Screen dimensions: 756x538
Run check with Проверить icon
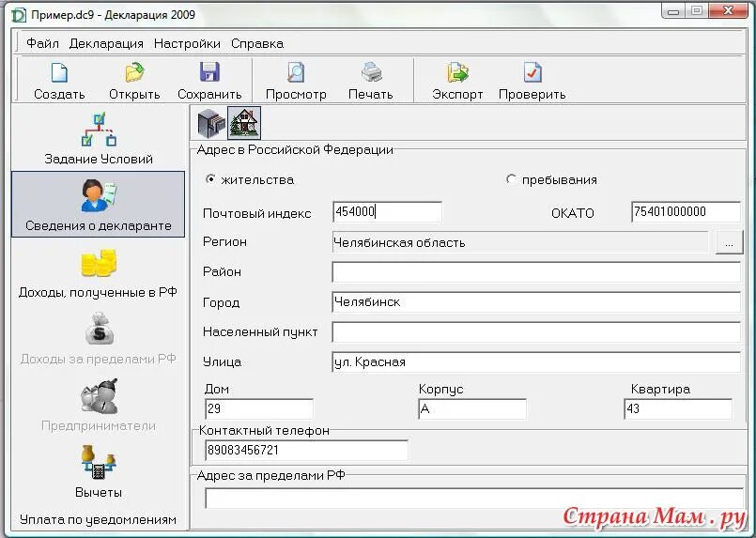(532, 73)
